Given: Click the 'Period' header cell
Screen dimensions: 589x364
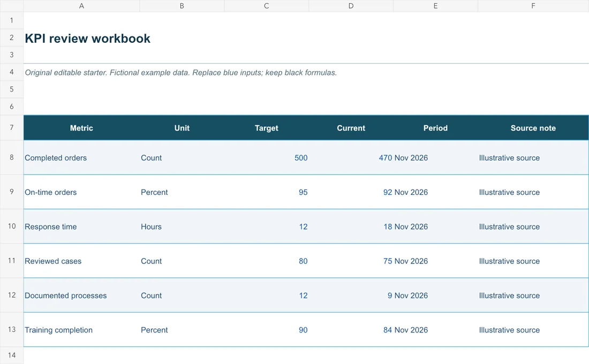Looking at the screenshot, I should 435,128.
